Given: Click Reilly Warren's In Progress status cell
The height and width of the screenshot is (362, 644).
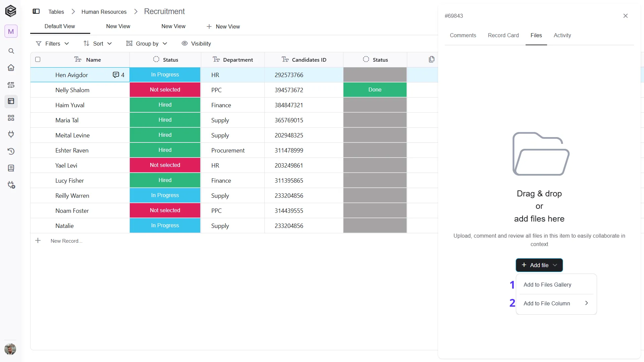Looking at the screenshot, I should pos(165,195).
